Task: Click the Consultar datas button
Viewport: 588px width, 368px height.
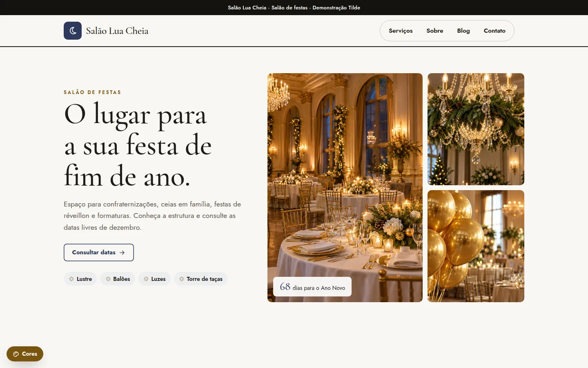Action: click(x=99, y=252)
